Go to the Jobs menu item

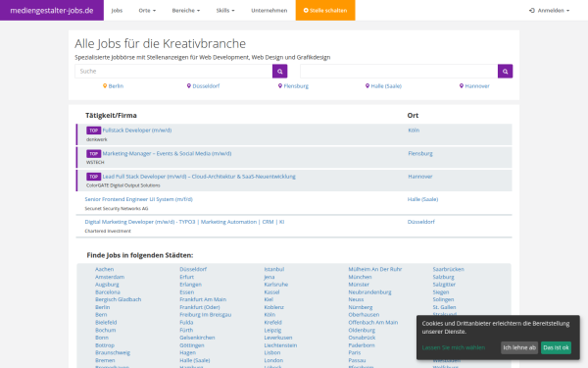[x=117, y=11]
